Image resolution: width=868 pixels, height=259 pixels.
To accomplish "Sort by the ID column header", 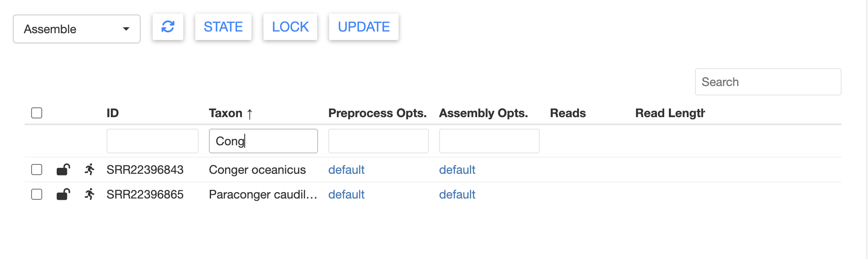I will [113, 113].
